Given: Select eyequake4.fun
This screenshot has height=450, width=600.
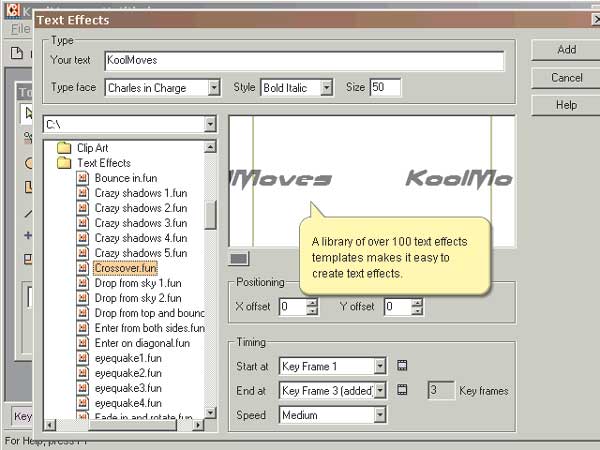Looking at the screenshot, I should (128, 403).
